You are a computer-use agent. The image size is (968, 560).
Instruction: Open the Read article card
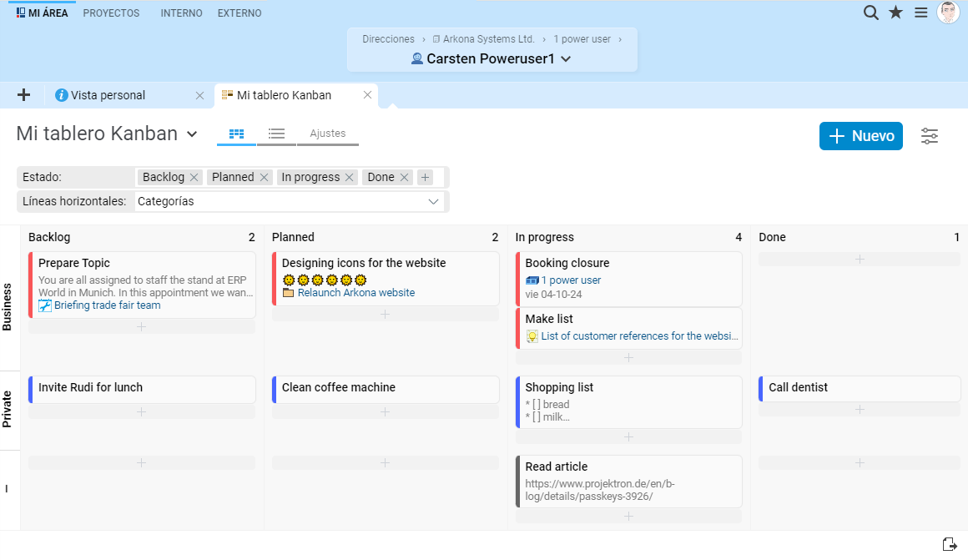click(x=628, y=482)
